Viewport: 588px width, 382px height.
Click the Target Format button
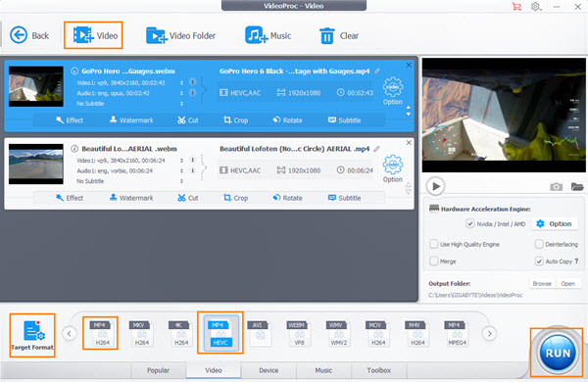[32, 335]
